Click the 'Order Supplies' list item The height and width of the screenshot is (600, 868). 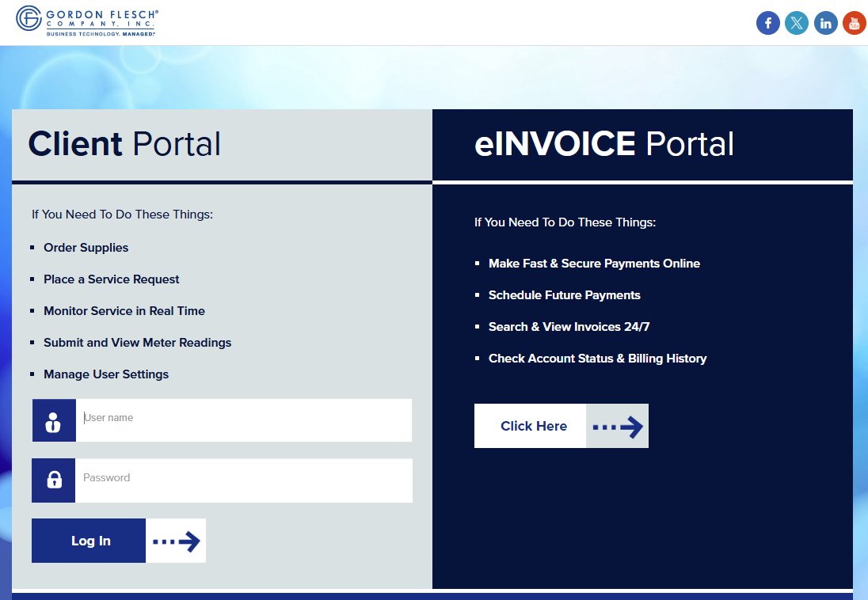[x=86, y=248]
